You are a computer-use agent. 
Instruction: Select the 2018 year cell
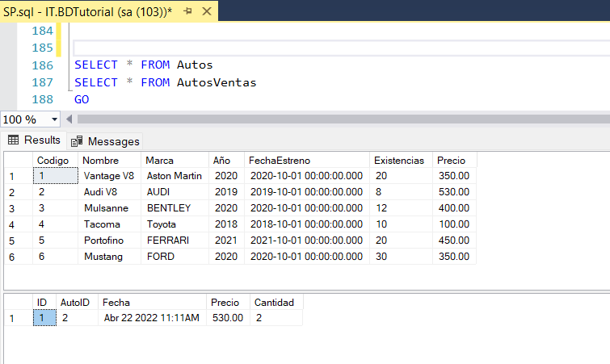point(226,224)
